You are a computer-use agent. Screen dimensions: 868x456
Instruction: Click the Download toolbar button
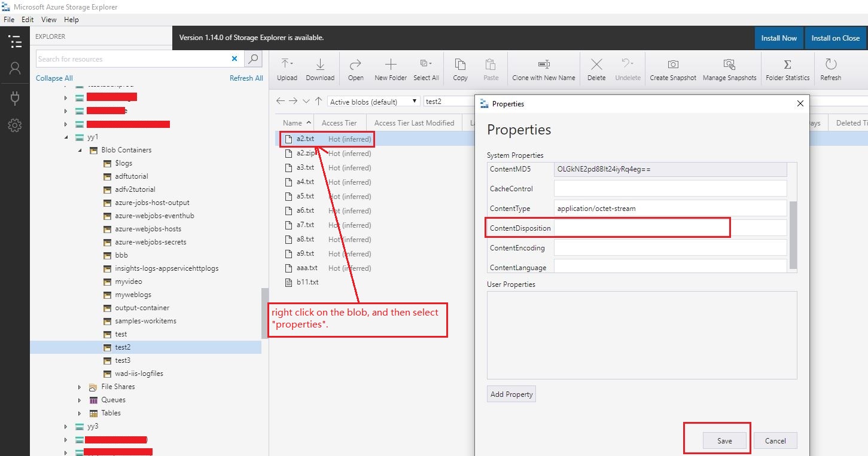(320, 70)
